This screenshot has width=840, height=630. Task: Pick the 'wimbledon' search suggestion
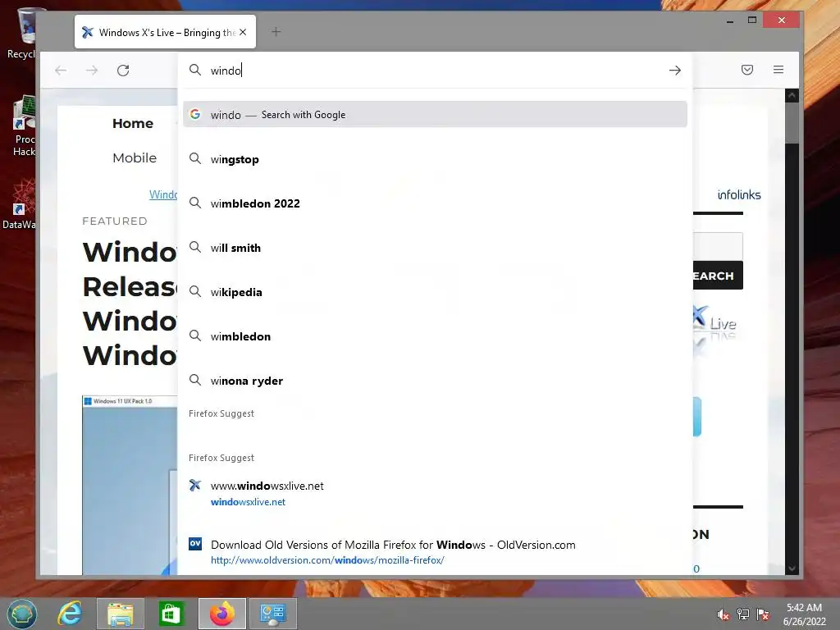435,336
